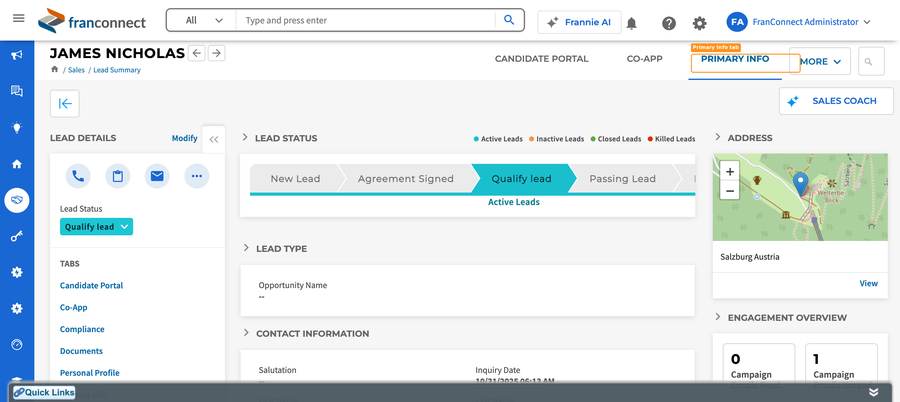Collapse the Lead Details panel
This screenshot has width=900, height=402.
pyautogui.click(x=214, y=140)
